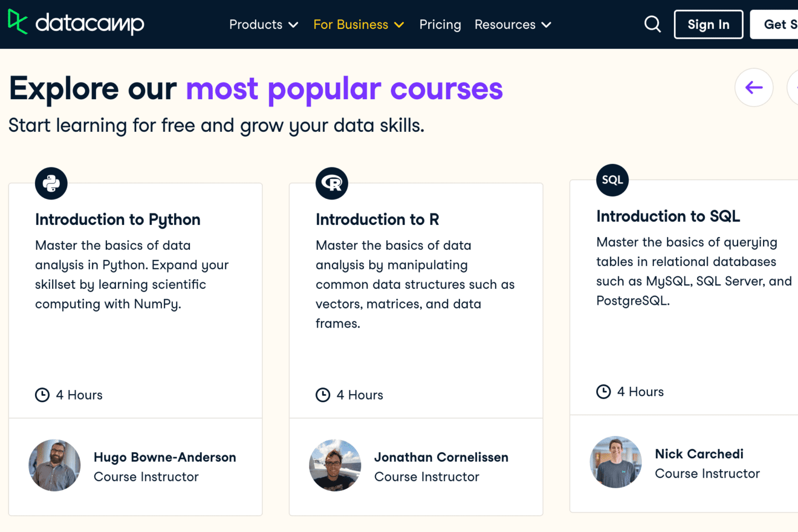This screenshot has height=532, width=798.
Task: Go to the Pricing page
Action: (x=440, y=24)
